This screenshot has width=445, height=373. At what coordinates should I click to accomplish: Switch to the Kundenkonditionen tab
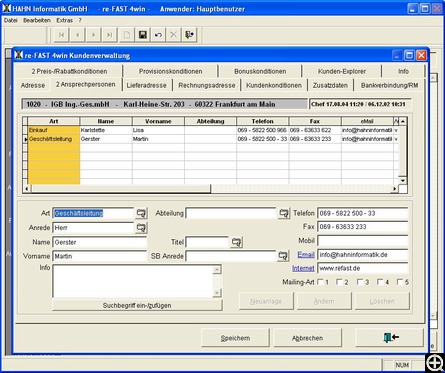[274, 85]
